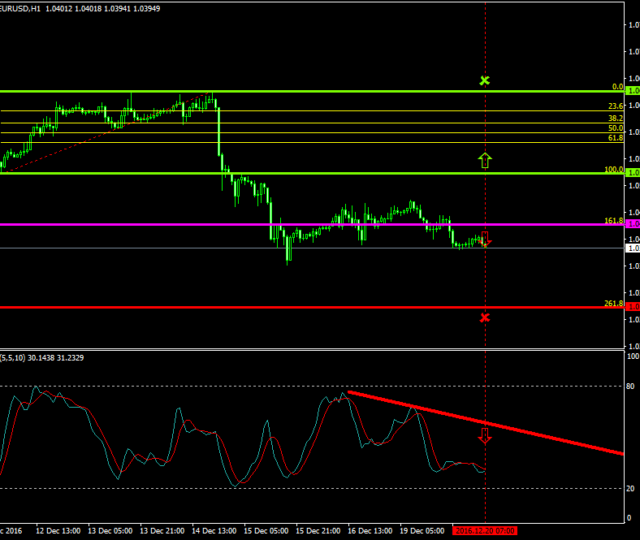Click the green 100.0 Fibonacci level line
The height and width of the screenshot is (540, 640).
pyautogui.click(x=300, y=173)
